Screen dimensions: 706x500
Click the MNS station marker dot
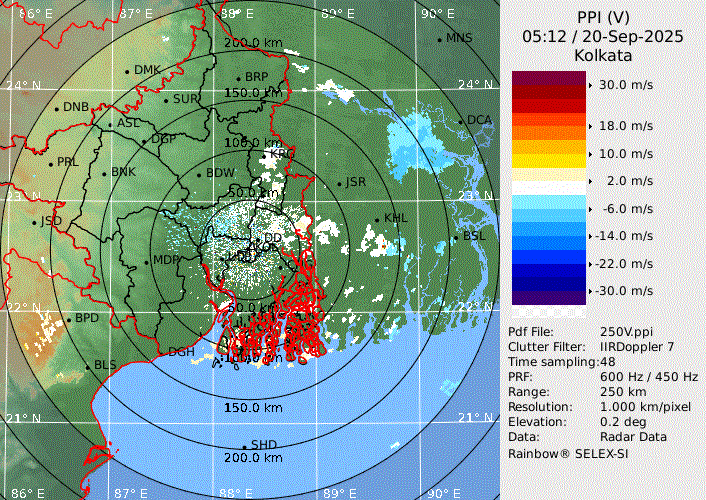[440, 39]
